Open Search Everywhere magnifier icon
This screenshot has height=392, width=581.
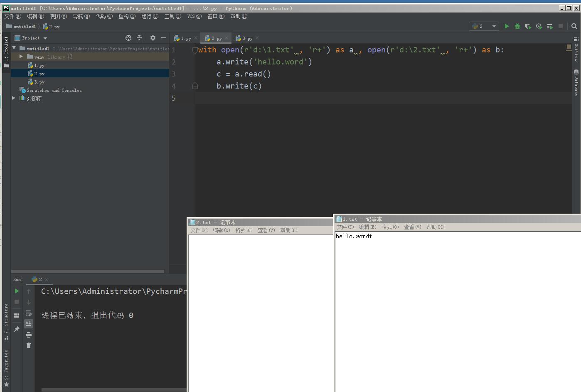[574, 26]
